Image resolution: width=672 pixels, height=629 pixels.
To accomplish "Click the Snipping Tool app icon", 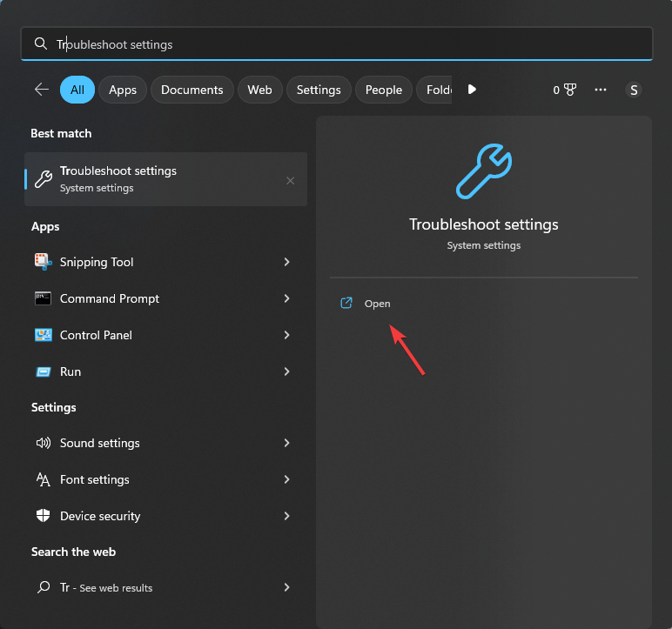I will coord(44,262).
